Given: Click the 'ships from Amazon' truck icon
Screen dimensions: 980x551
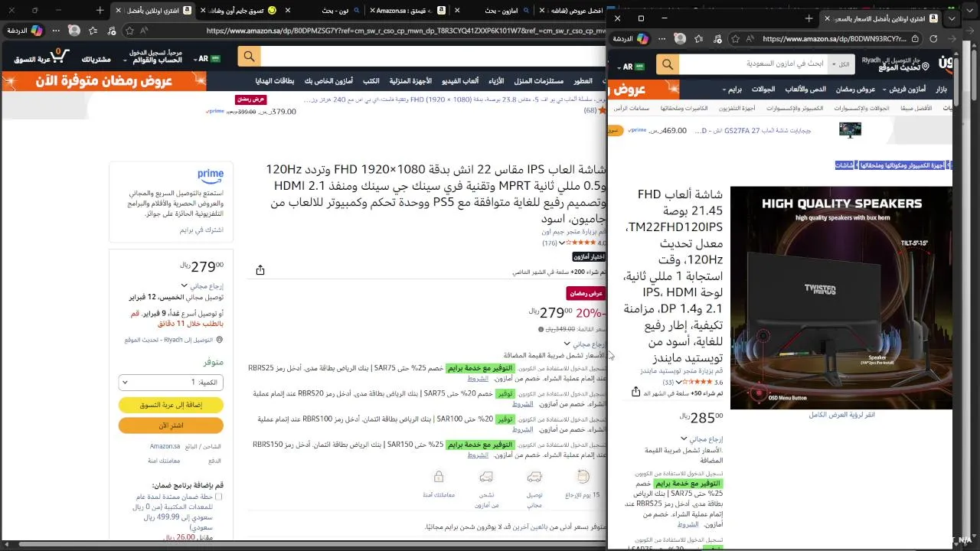Looking at the screenshot, I should (x=486, y=477).
